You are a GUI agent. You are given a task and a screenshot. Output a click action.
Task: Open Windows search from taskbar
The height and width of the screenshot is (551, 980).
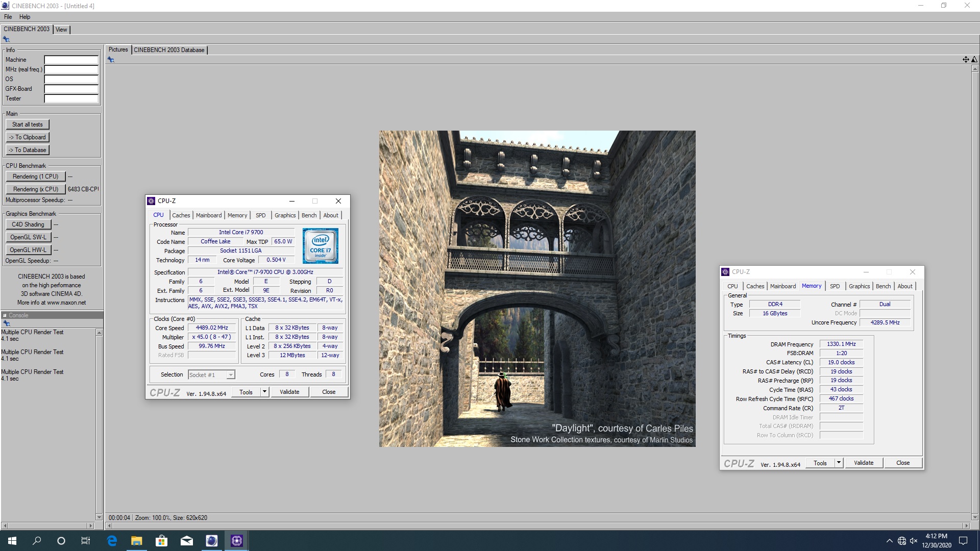(37, 541)
